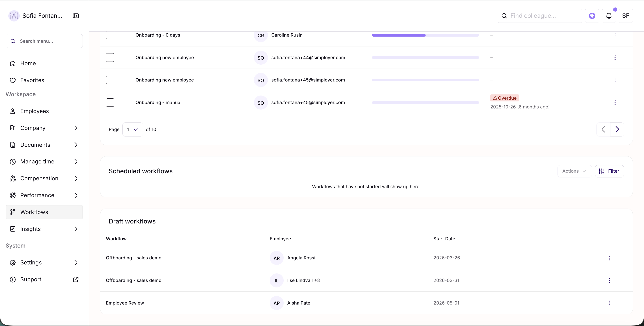Open the page number dropdown

tap(133, 129)
